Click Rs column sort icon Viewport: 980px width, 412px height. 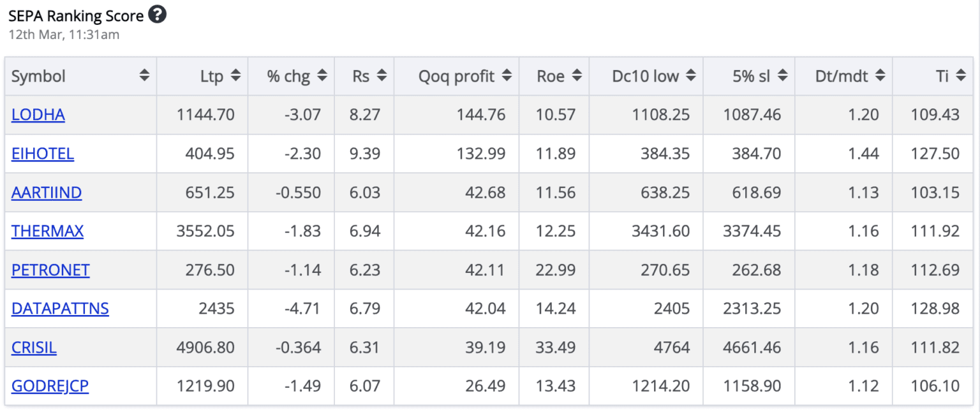coord(382,76)
